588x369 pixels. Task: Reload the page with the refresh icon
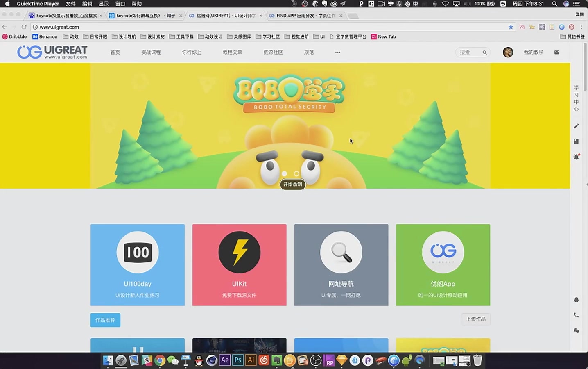(24, 27)
